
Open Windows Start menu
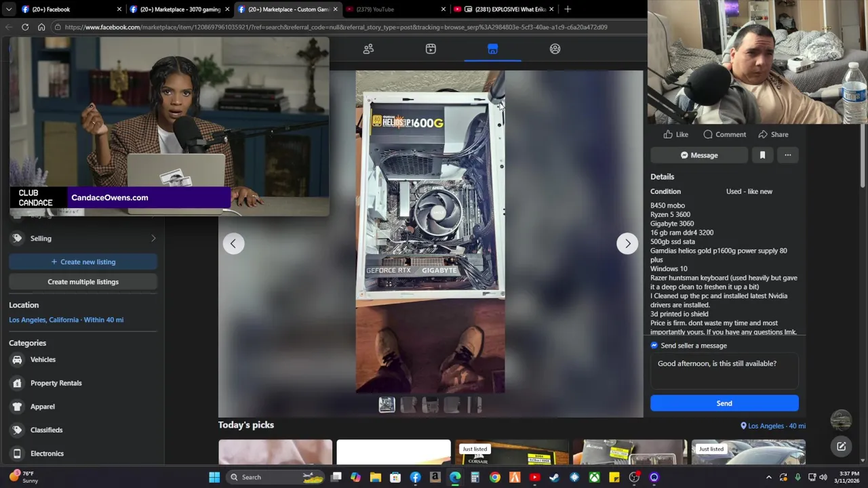pyautogui.click(x=214, y=477)
